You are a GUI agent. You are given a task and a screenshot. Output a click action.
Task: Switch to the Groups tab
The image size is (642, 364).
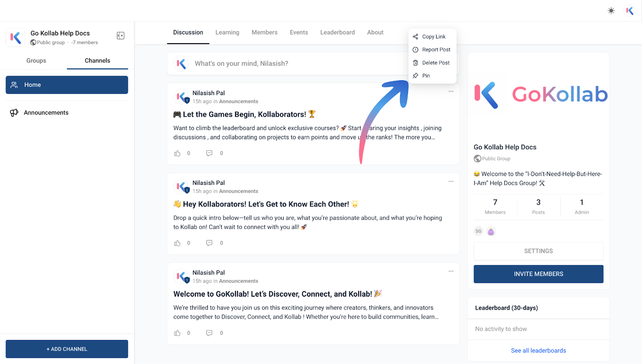click(x=36, y=61)
